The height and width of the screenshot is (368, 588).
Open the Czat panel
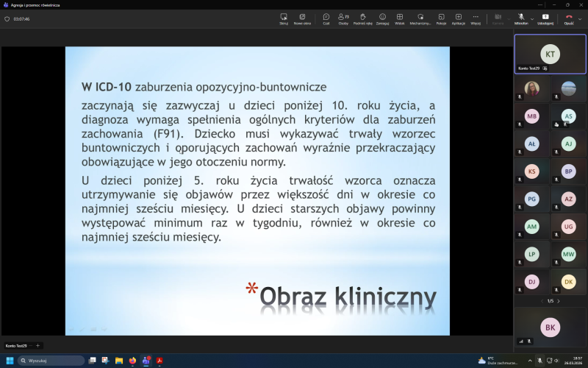pyautogui.click(x=326, y=18)
